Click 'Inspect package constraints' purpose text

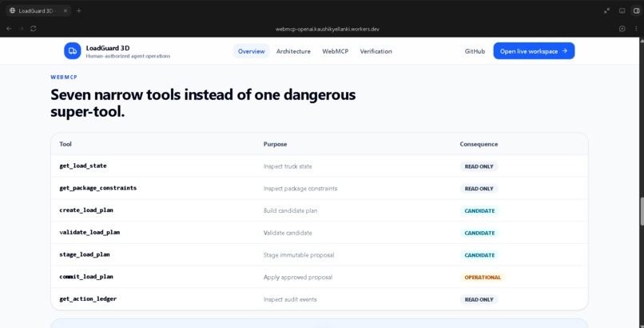[x=300, y=189]
